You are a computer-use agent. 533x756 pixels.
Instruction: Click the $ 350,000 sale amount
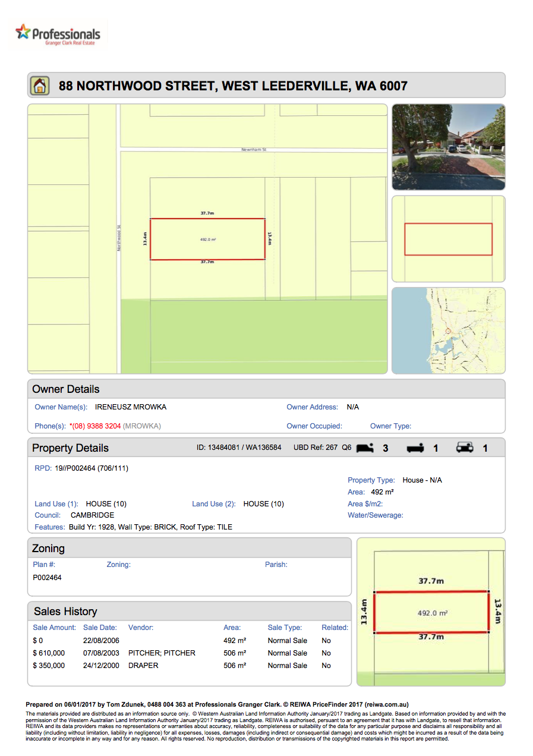(x=49, y=666)
